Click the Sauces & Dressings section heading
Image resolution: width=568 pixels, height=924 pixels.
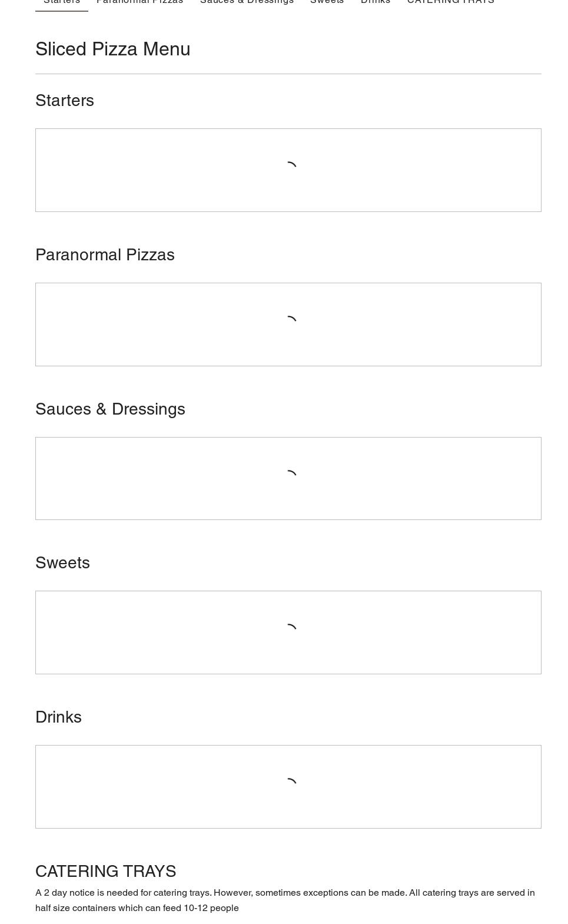pyautogui.click(x=110, y=409)
